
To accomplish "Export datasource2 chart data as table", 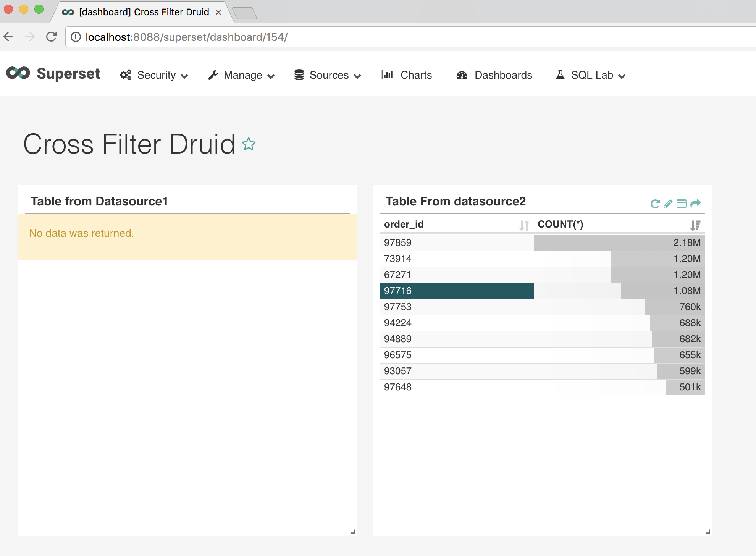I will click(682, 204).
